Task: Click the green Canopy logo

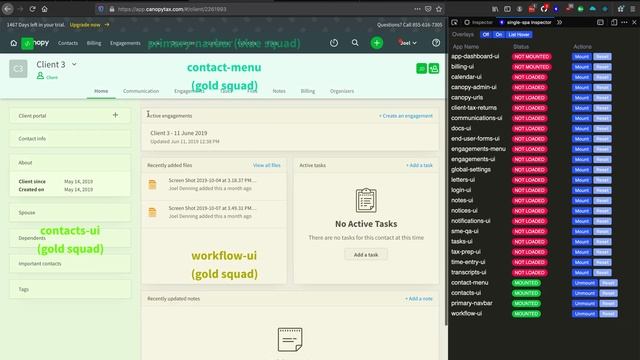Action: (x=27, y=43)
